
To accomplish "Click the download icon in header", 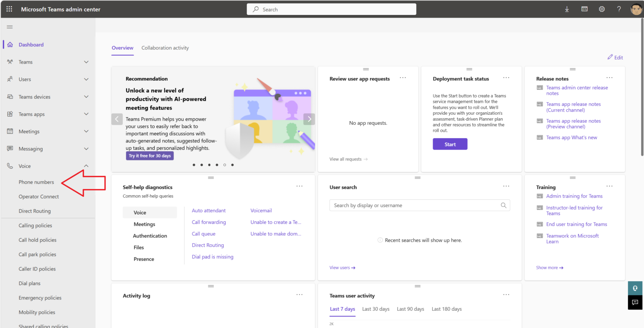I will [567, 9].
